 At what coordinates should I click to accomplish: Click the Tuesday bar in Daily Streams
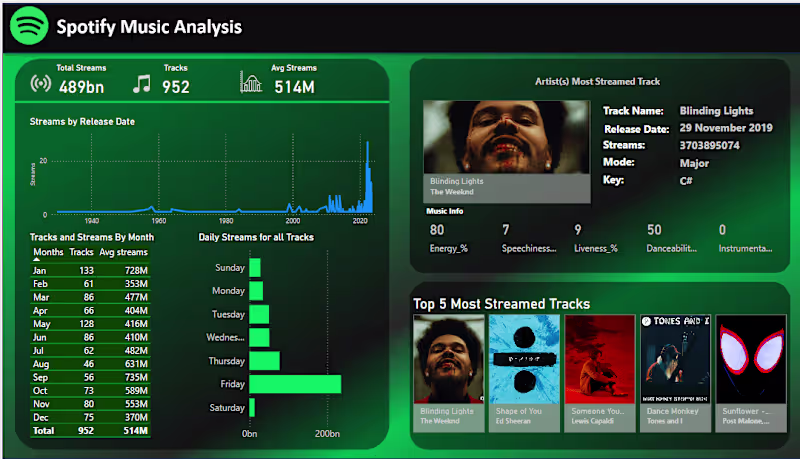click(x=259, y=314)
